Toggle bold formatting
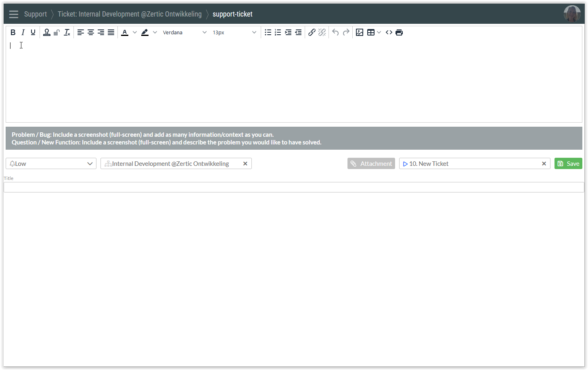 pos(13,32)
